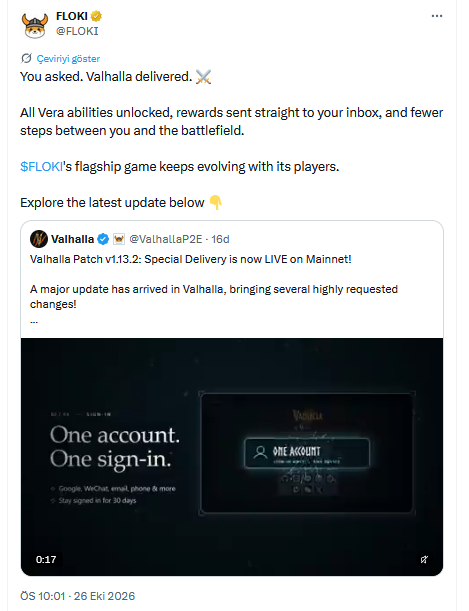Unmute the video with the speaker icon
The height and width of the screenshot is (611, 469).
click(x=424, y=560)
